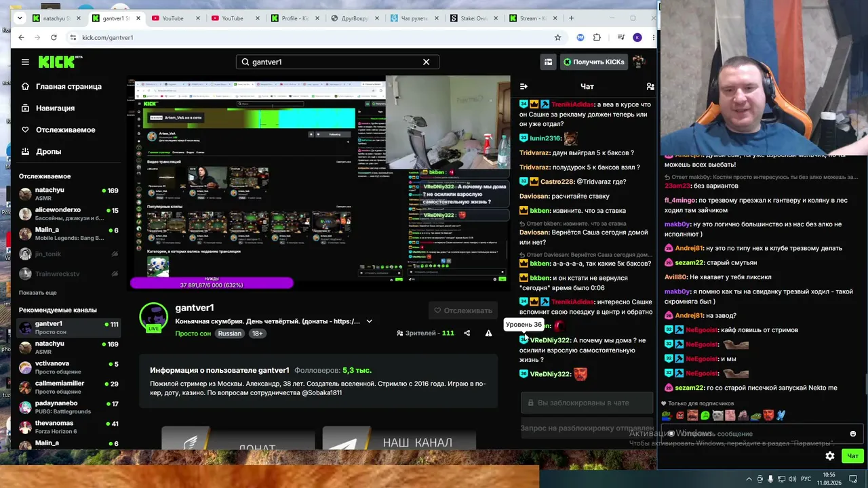
Task: Switch to the Чат рулетка browser tab
Action: pyautogui.click(x=414, y=18)
